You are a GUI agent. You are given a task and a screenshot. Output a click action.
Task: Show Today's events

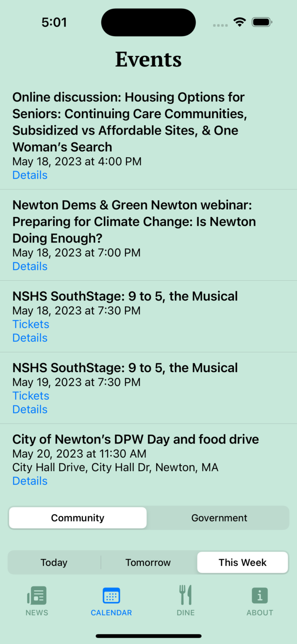[54, 562]
